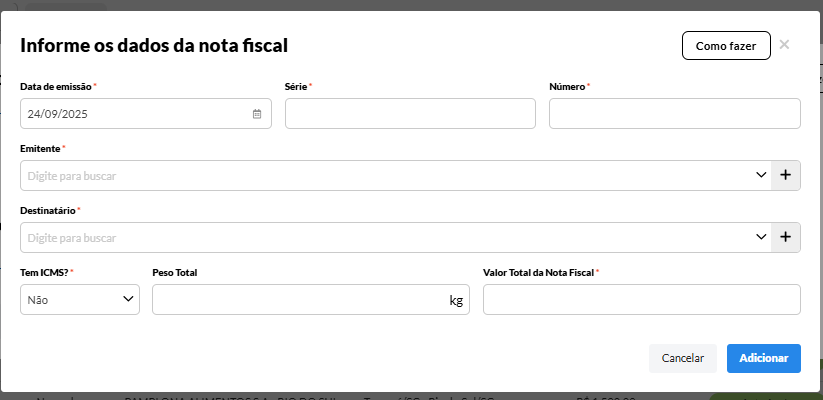Click the Tem ICMS? field label
This screenshot has width=823, height=400.
tap(44, 272)
